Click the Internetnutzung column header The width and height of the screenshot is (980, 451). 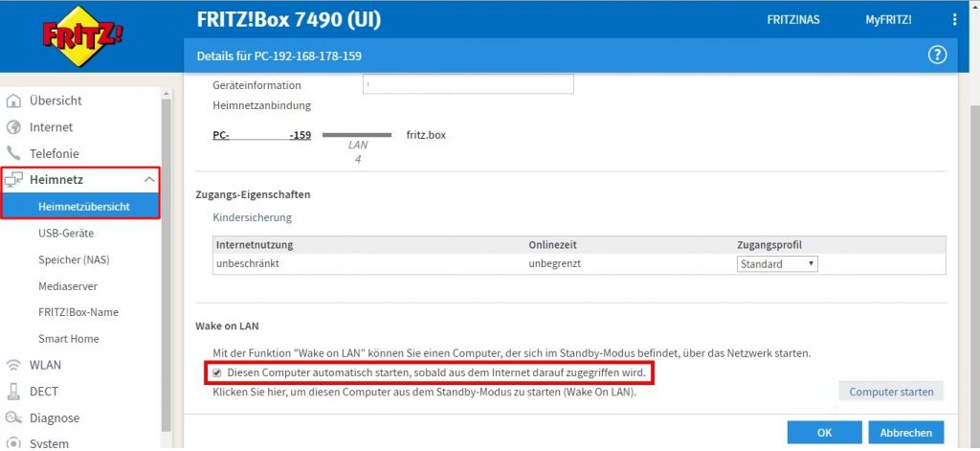click(x=255, y=244)
